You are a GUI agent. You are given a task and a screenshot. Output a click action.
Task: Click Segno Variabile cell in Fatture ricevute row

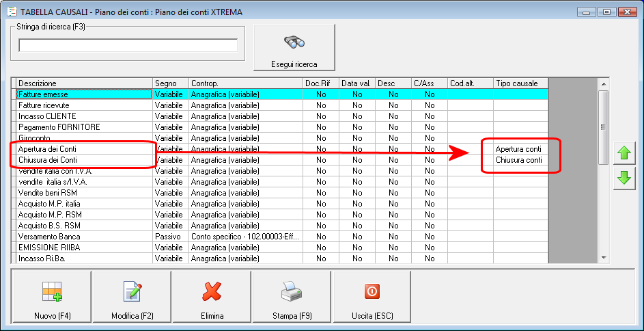(171, 105)
